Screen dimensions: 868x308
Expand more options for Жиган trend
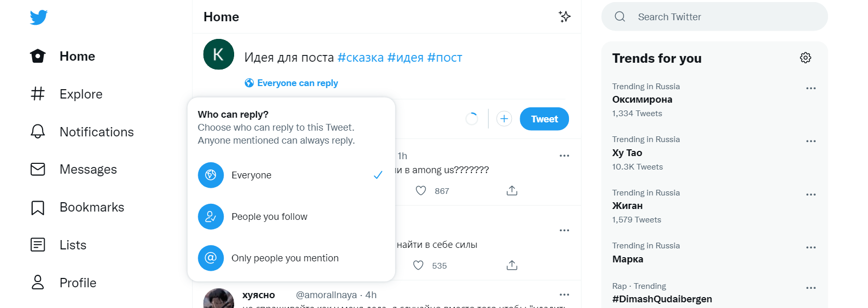pos(811,194)
